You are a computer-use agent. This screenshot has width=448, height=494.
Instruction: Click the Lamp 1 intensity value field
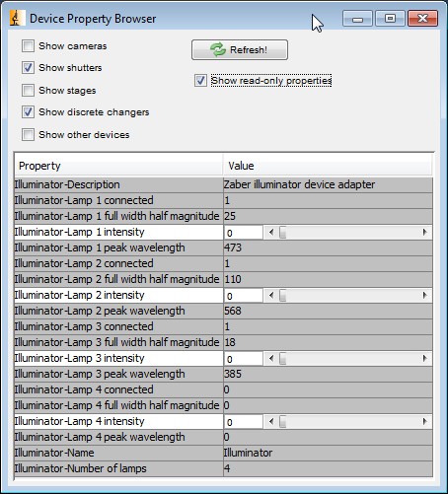click(x=244, y=233)
